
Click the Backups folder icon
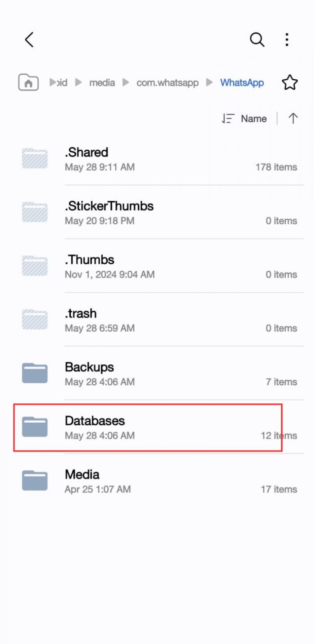(34, 373)
